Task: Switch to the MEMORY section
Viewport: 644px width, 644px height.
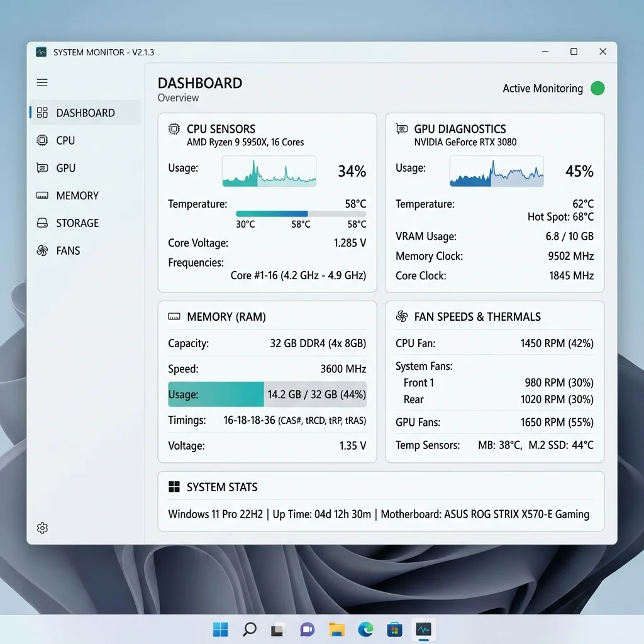Action: coord(86,195)
